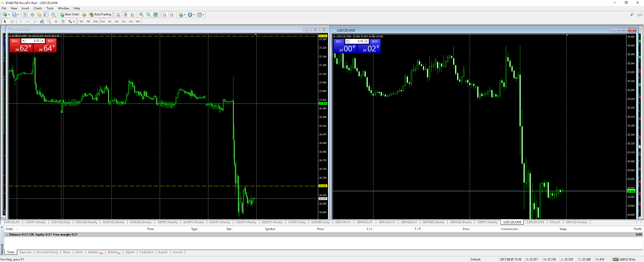Switch chart to candlestick mode
The image size is (644, 262).
click(126, 15)
